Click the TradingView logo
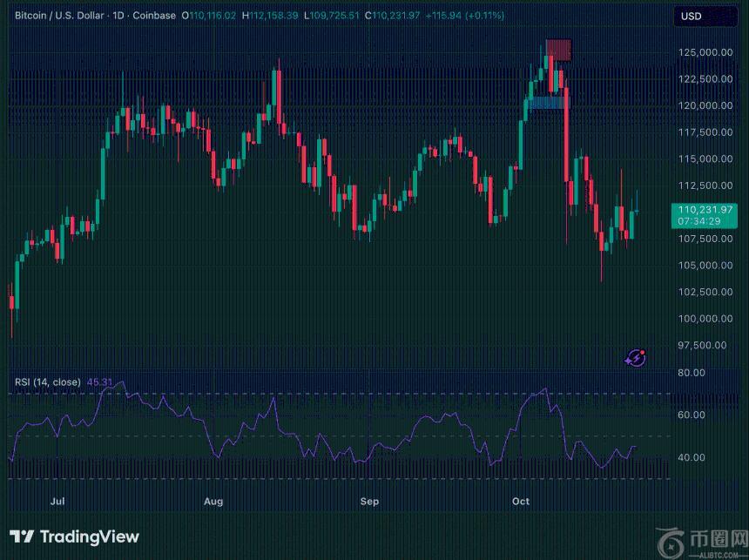Screen dimensions: 749x560 74,536
